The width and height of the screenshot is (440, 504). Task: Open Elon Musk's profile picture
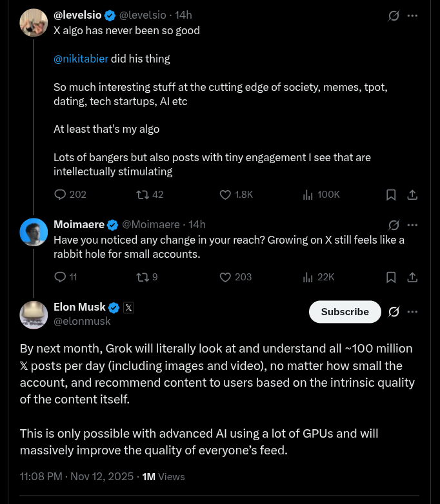(34, 315)
